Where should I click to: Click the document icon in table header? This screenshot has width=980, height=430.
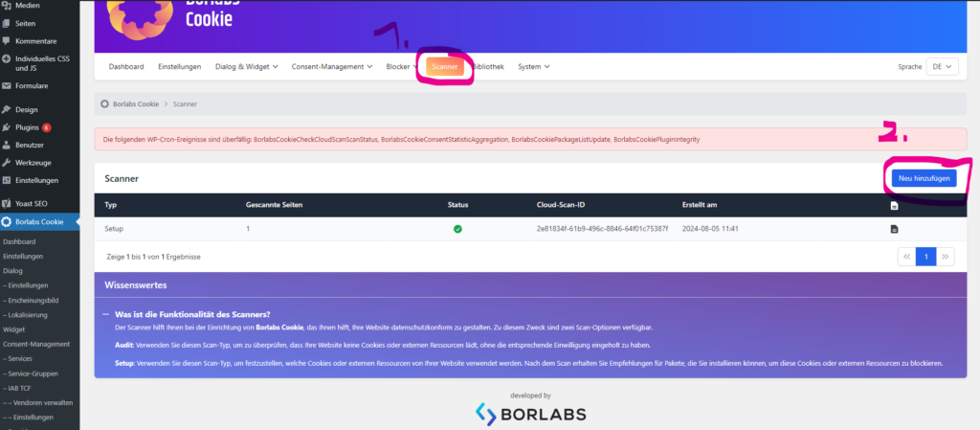pos(894,205)
